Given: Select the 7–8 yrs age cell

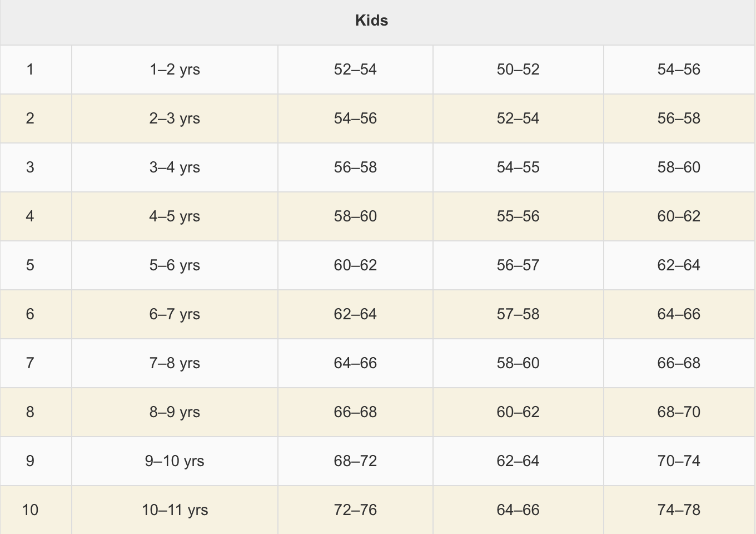Looking at the screenshot, I should pos(175,363).
